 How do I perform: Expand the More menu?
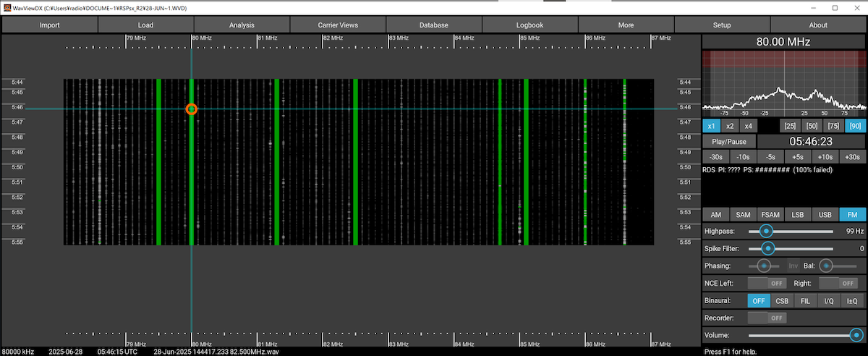click(x=626, y=25)
